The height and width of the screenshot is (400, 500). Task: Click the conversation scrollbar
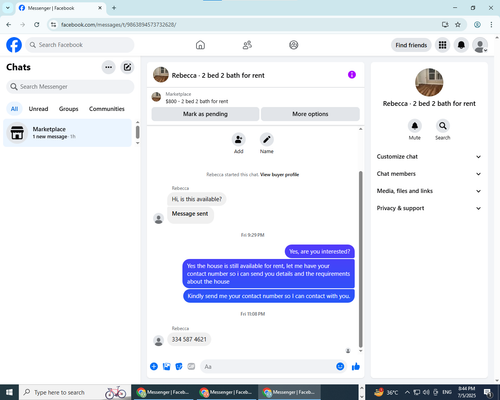point(360,259)
